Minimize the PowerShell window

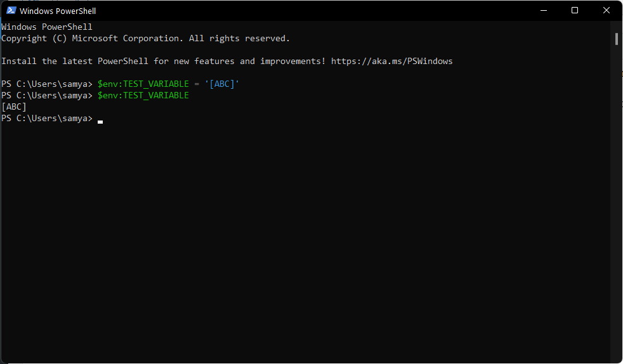point(545,11)
